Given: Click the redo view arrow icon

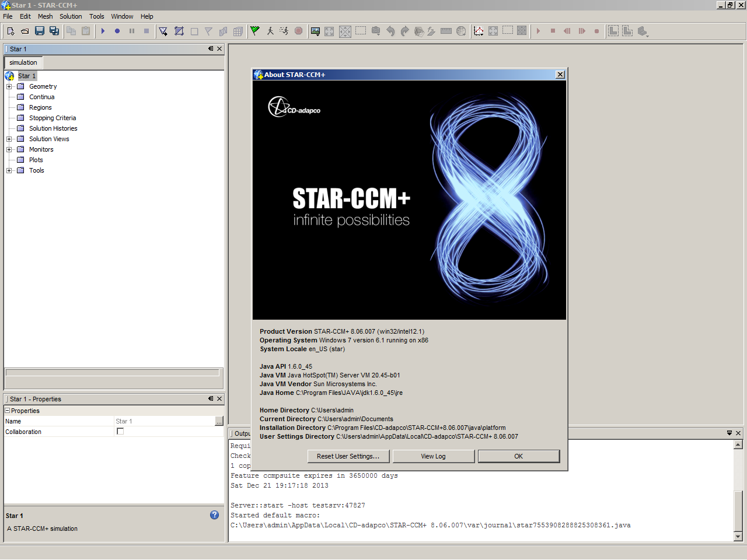Looking at the screenshot, I should click(x=405, y=31).
